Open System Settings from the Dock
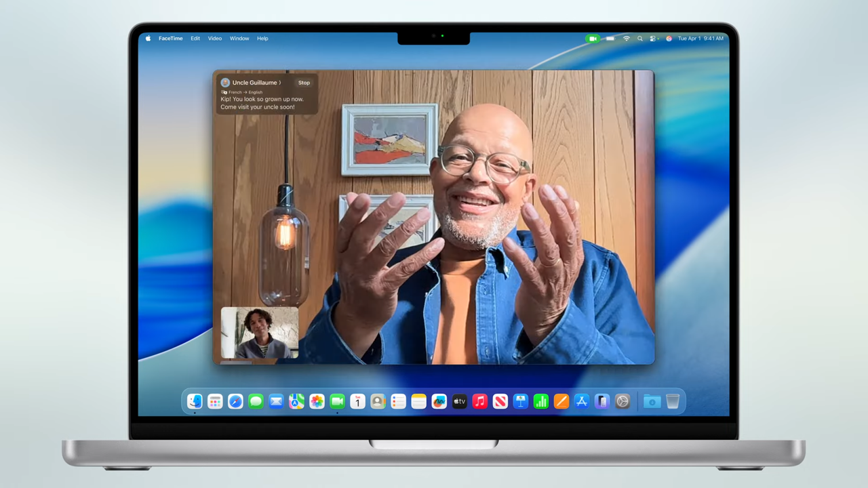The image size is (868, 488). point(623,401)
